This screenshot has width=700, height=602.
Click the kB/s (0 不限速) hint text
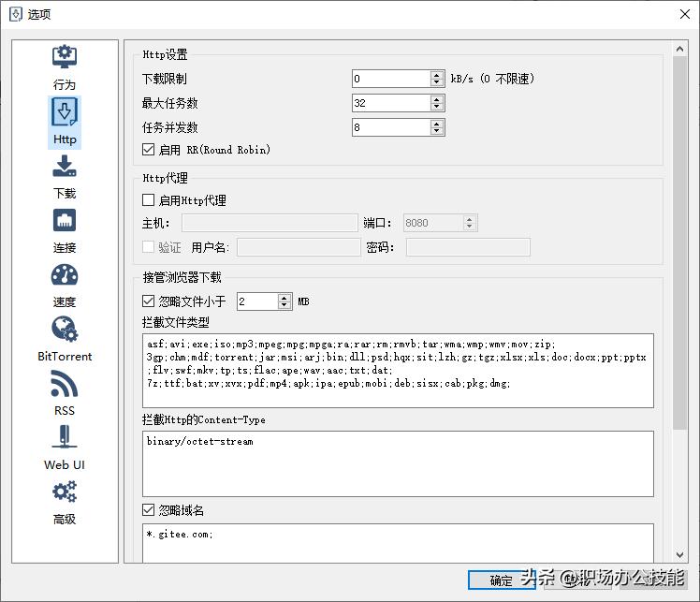coord(492,79)
